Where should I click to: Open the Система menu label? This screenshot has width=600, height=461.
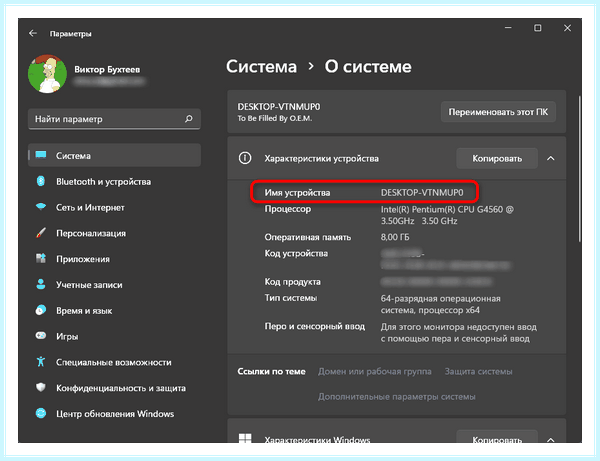pos(73,156)
